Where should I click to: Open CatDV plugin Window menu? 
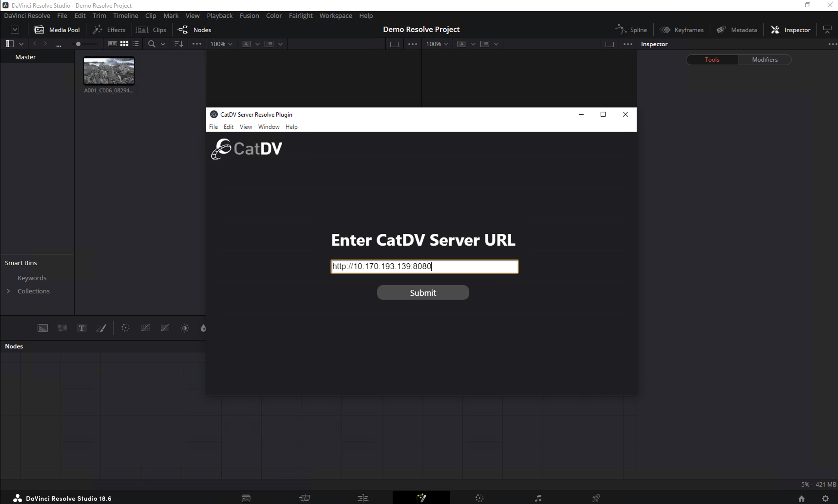click(x=269, y=127)
